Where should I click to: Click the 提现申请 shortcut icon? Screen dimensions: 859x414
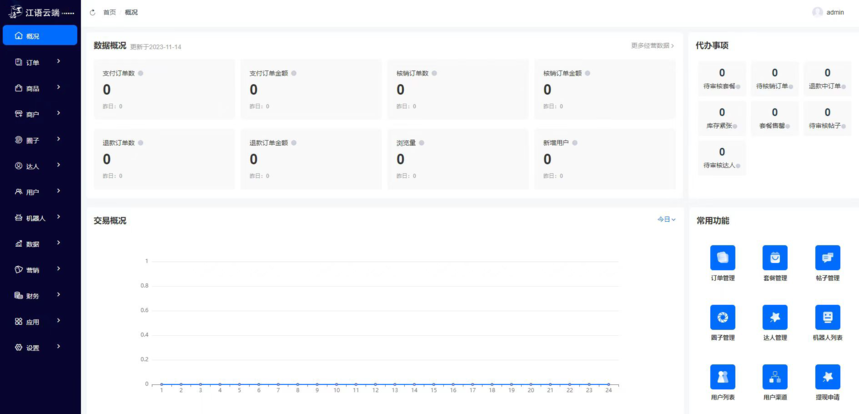click(x=827, y=376)
